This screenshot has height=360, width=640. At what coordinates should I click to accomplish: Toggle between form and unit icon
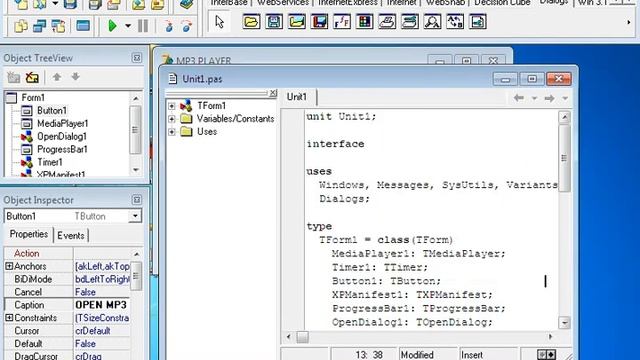(x=58, y=26)
